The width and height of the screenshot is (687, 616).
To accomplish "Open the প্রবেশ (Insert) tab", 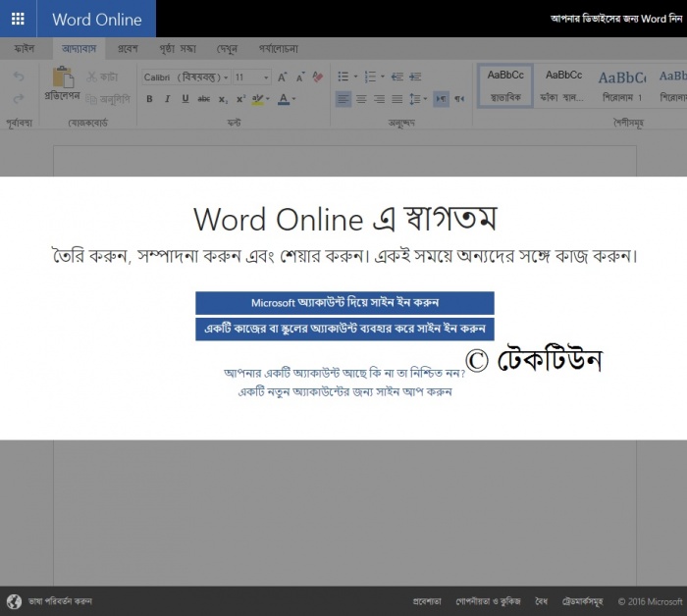I will click(128, 49).
